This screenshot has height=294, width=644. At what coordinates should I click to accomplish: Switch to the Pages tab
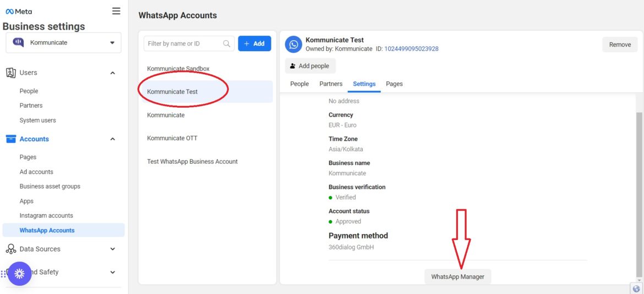394,84
